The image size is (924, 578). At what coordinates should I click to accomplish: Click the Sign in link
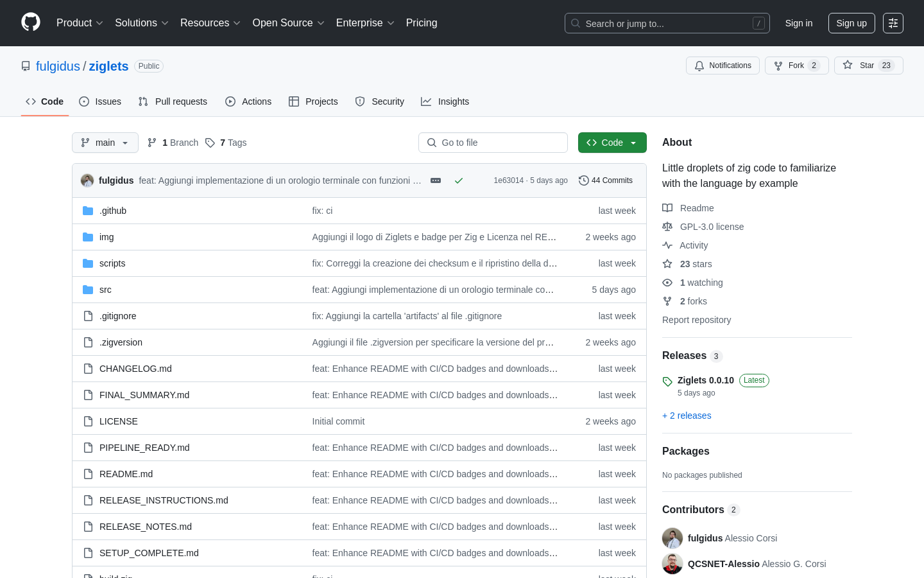(x=799, y=23)
